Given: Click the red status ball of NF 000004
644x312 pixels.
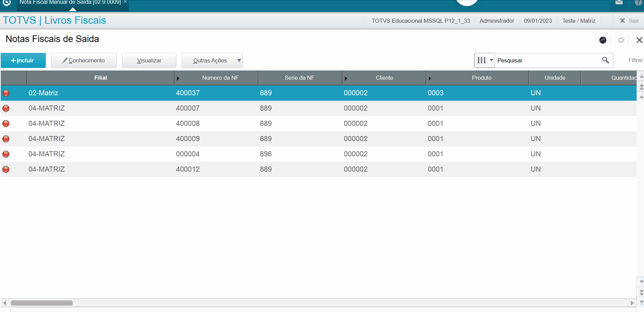Looking at the screenshot, I should 6,154.
